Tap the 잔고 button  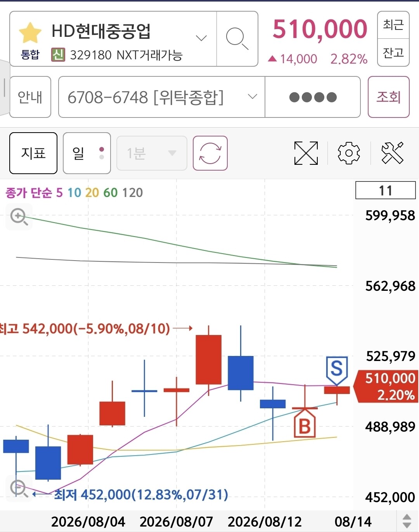click(x=393, y=53)
